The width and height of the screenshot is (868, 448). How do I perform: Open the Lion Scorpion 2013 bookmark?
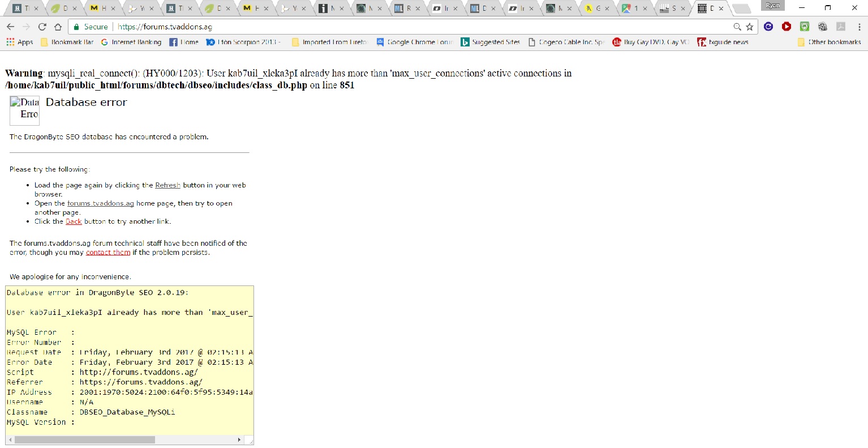pyautogui.click(x=243, y=42)
